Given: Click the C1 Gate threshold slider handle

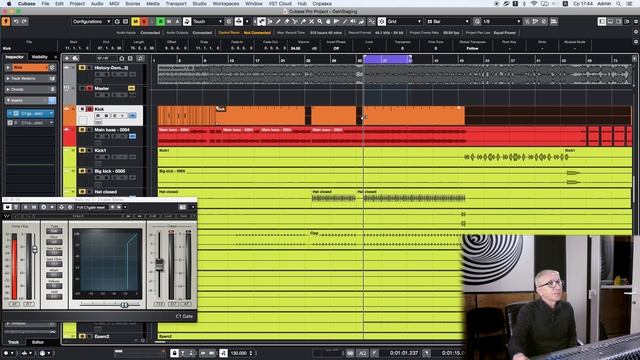Looking at the screenshot, I should (35, 249).
